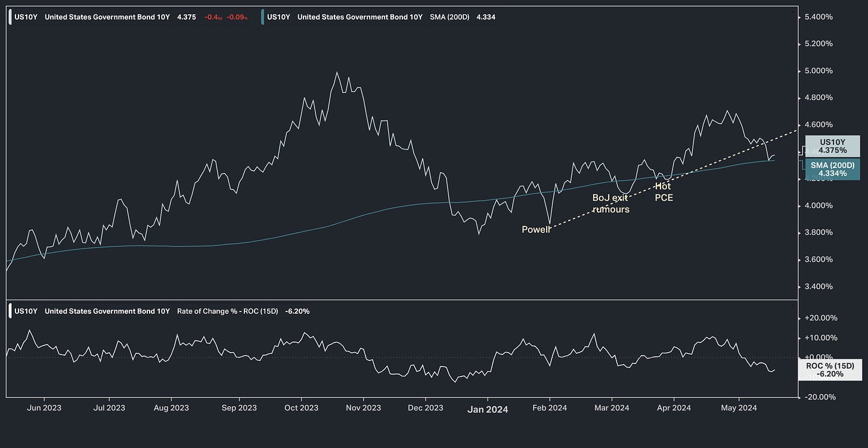Click the Aug 2023 axis label
The width and height of the screenshot is (868, 448).
(171, 408)
